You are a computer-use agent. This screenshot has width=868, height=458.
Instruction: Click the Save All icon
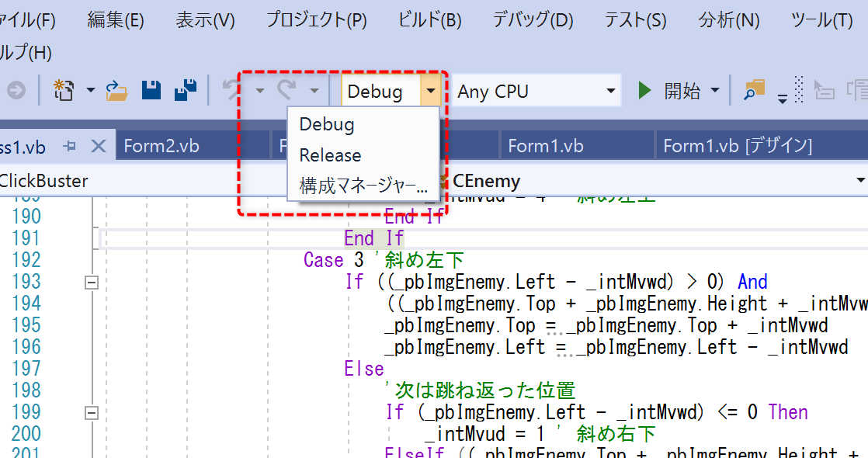[186, 90]
